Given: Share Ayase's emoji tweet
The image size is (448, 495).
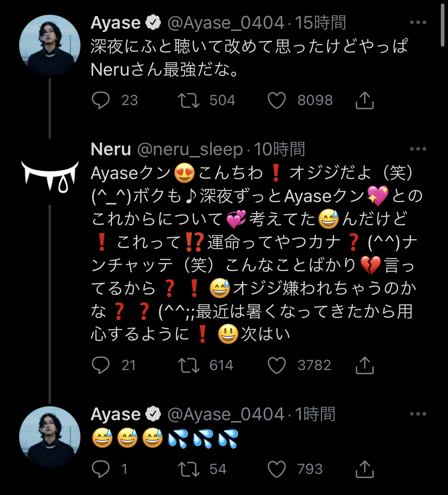Looking at the screenshot, I should coord(364,469).
